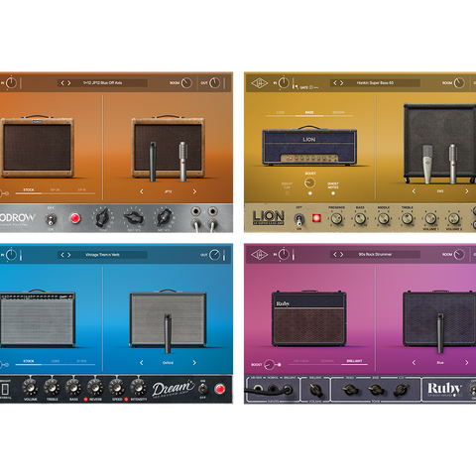Select the Brilliant tab in Ruby
The width and height of the screenshot is (476, 476).
354,361
